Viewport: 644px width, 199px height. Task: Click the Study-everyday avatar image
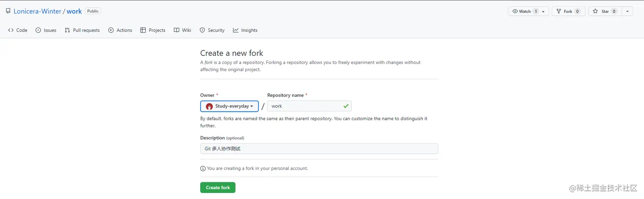click(209, 107)
